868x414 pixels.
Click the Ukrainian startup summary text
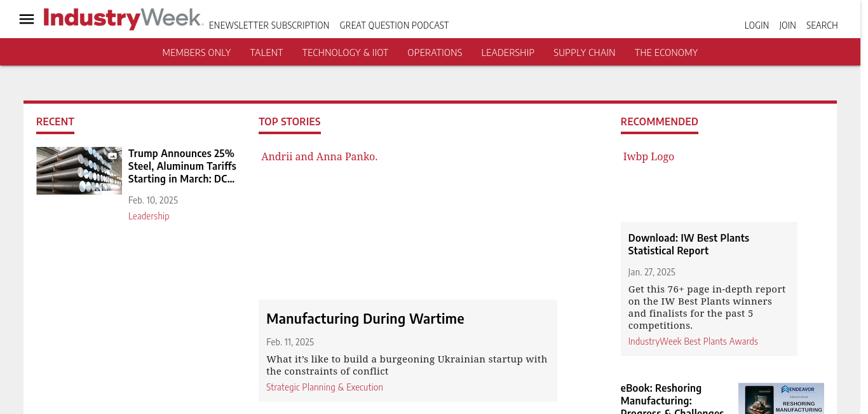pyautogui.click(x=407, y=365)
